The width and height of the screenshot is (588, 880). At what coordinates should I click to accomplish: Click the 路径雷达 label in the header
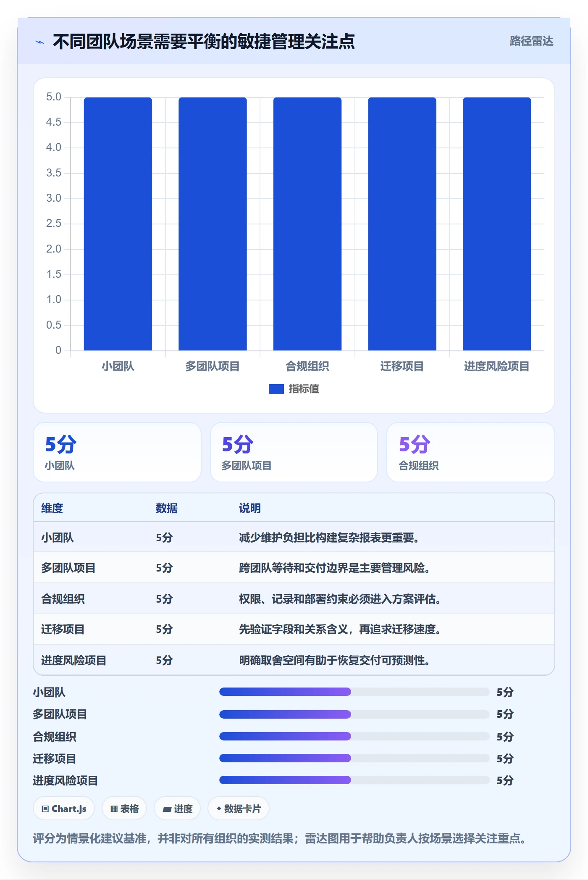[x=531, y=41]
